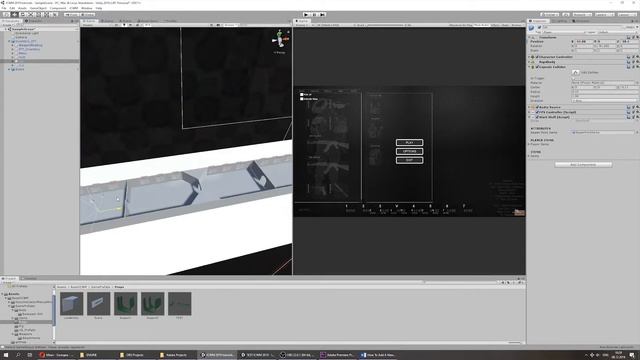Select the flat panel prefab thumbnail

click(98, 304)
